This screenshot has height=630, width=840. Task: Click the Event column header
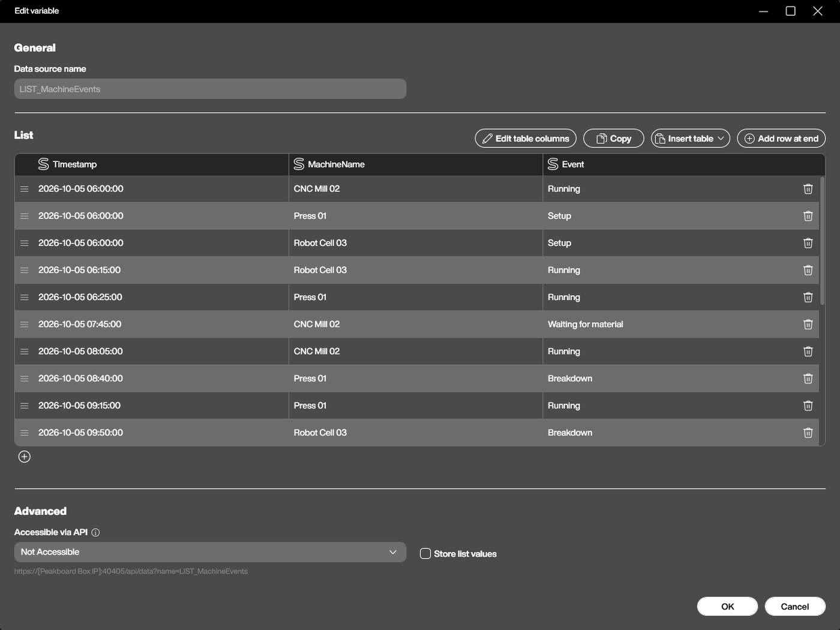click(x=684, y=164)
